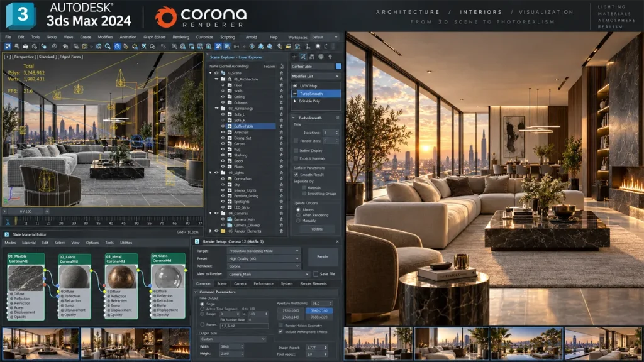
Task: Click the Update button in TurboSmooth
Action: 317,229
